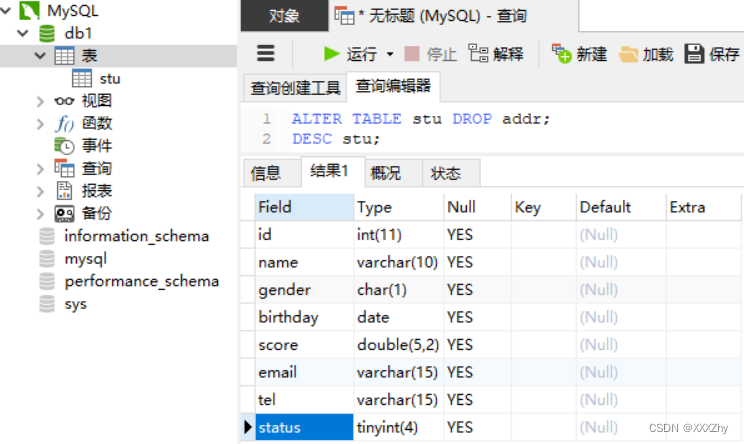Viewport: 744px width, 444px height.
Task: Open the hamburger menu icon
Action: coord(266,53)
